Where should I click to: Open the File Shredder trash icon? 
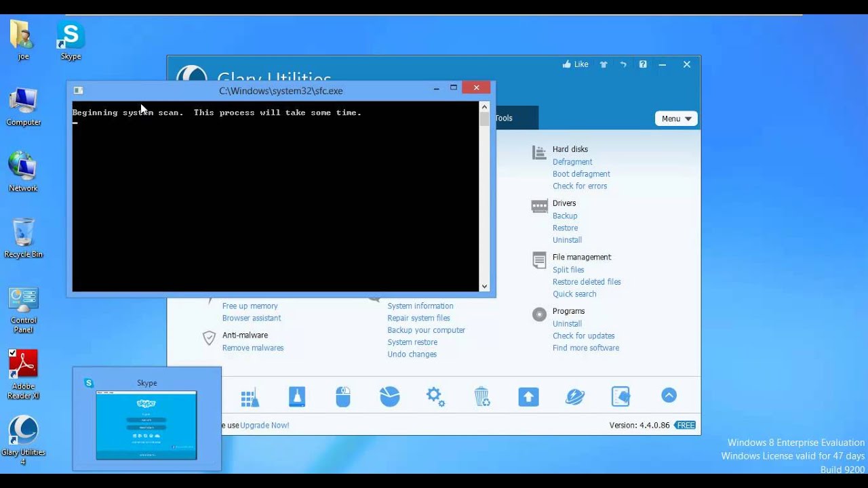(x=481, y=396)
